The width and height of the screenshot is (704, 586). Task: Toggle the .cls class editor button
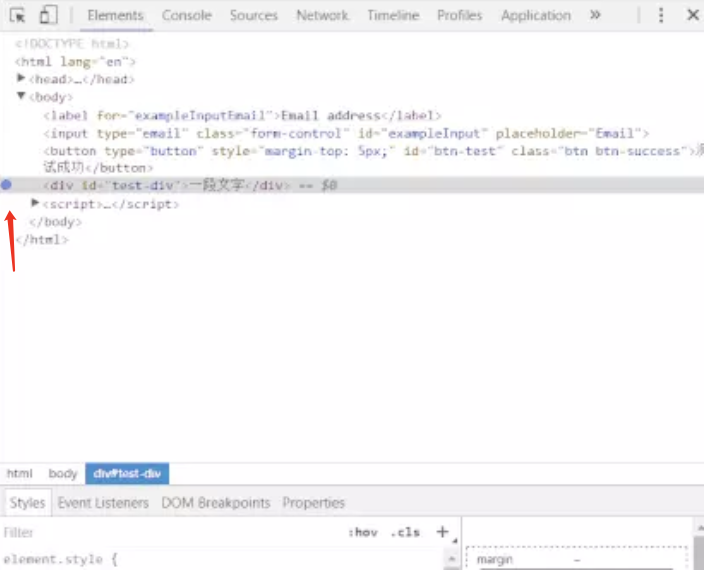click(x=405, y=533)
